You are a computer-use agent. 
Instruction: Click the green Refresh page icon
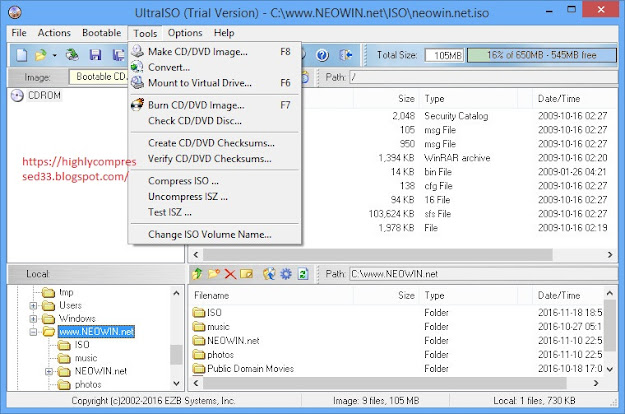coord(303,274)
